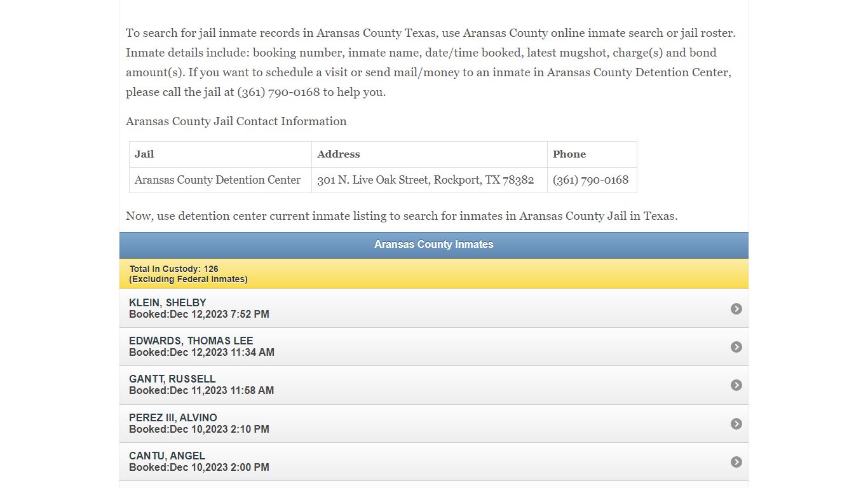The image size is (868, 488).
Task: Open EDWARDS, THOMAS LEE inmate record
Action: point(433,346)
